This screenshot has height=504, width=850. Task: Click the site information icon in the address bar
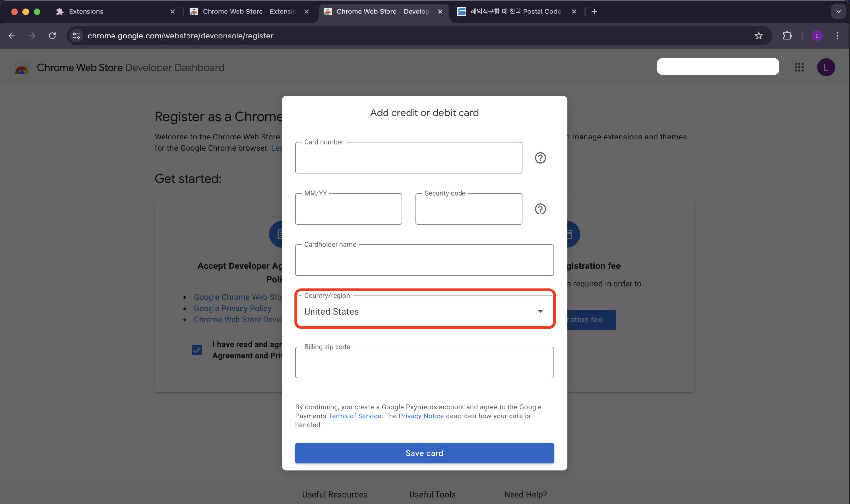(x=76, y=36)
